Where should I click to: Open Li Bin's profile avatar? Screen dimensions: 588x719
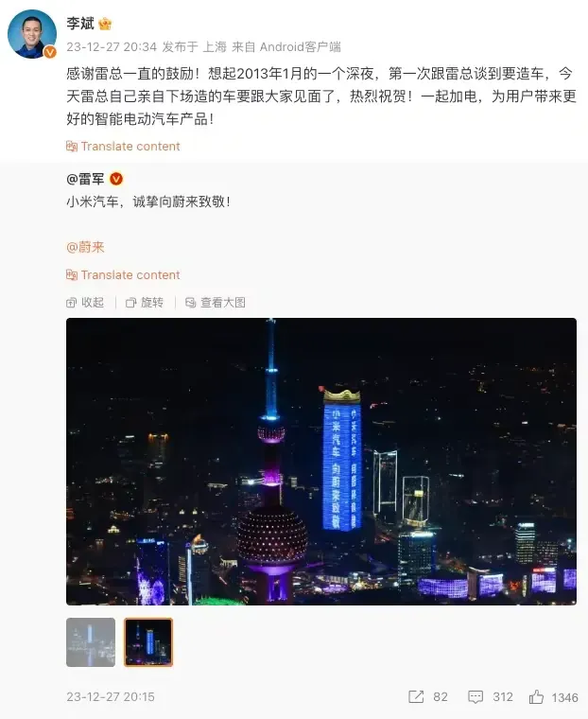[32, 34]
